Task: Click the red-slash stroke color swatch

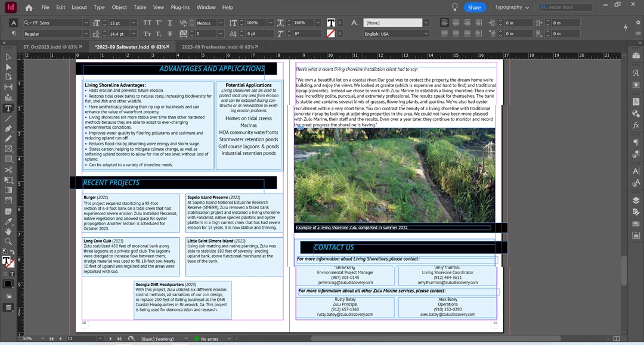Action: 330,34
